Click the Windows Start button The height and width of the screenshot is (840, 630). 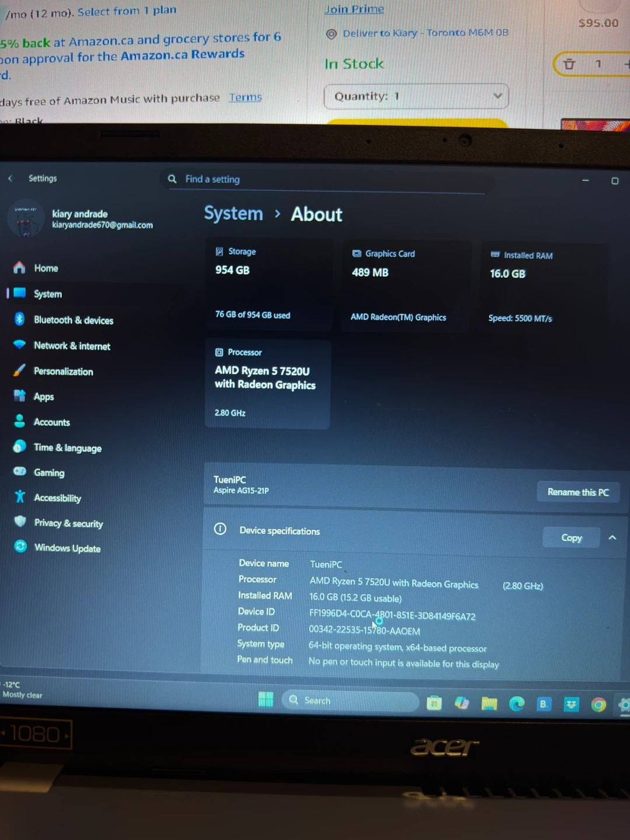click(x=266, y=699)
